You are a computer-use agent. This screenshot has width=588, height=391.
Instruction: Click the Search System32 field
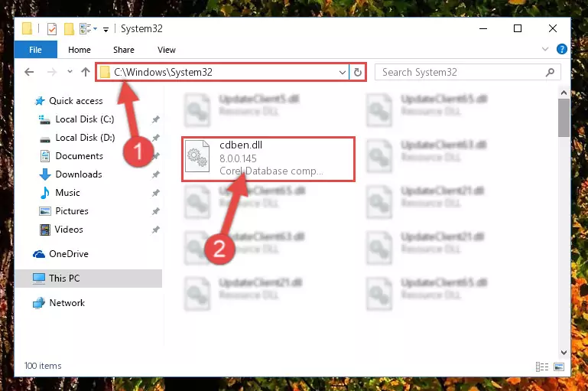click(x=468, y=72)
